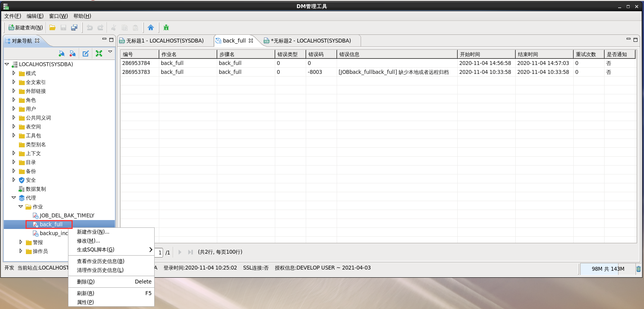
Task: Close the 对象导航 panel tab
Action: click(37, 41)
